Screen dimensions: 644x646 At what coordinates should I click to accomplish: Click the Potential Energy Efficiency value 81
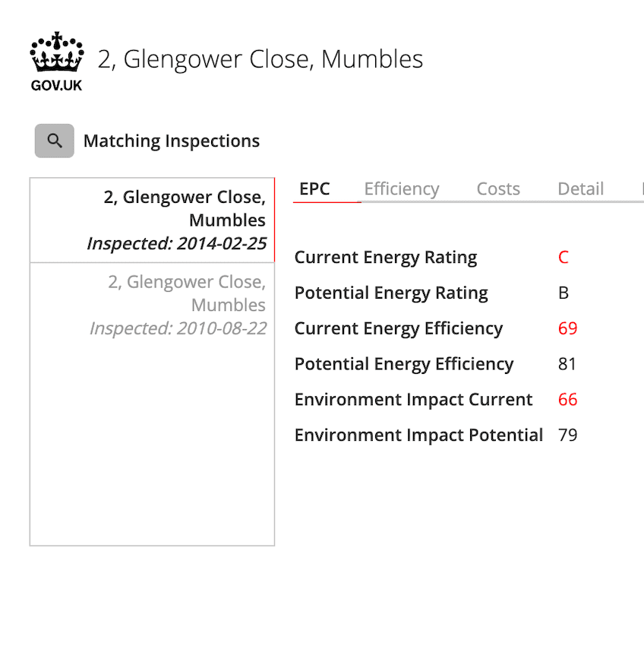[x=567, y=364]
